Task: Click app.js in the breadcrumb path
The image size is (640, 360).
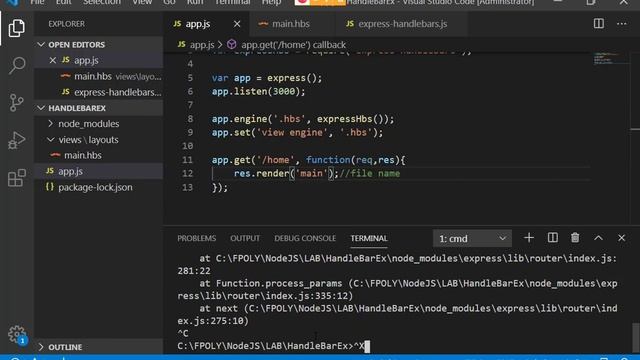Action: (202, 44)
